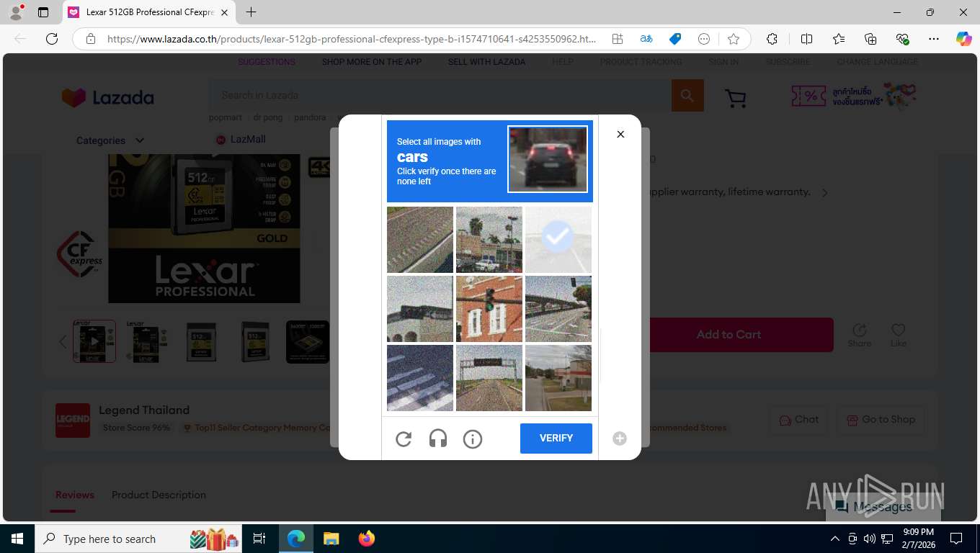Open SELL WITH LAZADA link
The width and height of the screenshot is (980, 553).
[486, 62]
